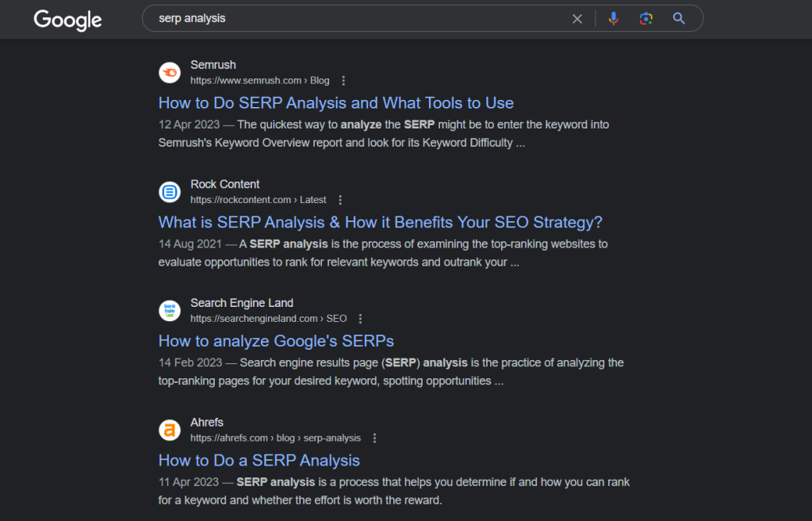The height and width of the screenshot is (521, 812).
Task: Open the Google homepage via the logo
Action: [67, 21]
